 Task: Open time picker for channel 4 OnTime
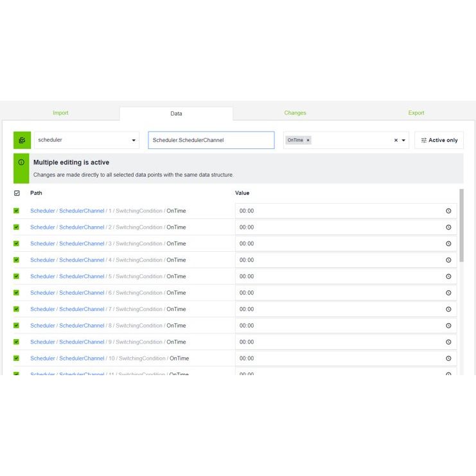(x=448, y=260)
